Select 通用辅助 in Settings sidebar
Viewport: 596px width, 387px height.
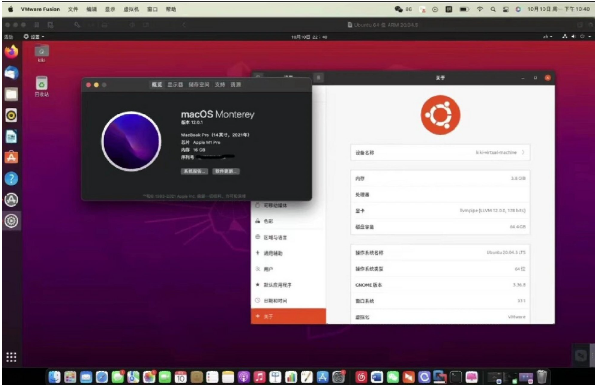tap(288, 253)
